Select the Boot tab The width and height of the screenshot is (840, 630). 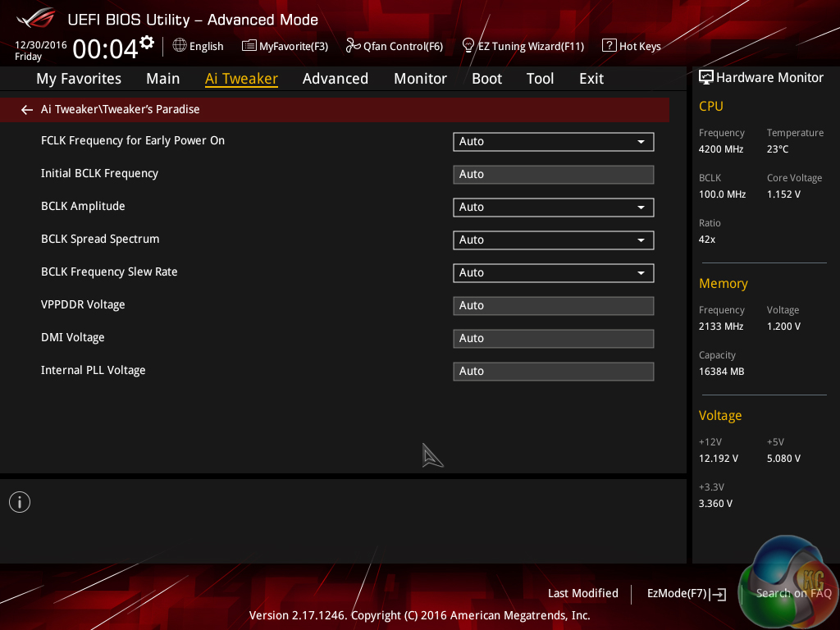(486, 79)
